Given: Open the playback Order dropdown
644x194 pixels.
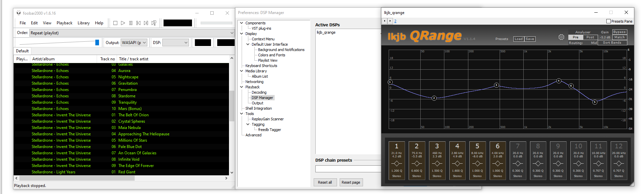Looking at the screenshot, I should tap(132, 33).
